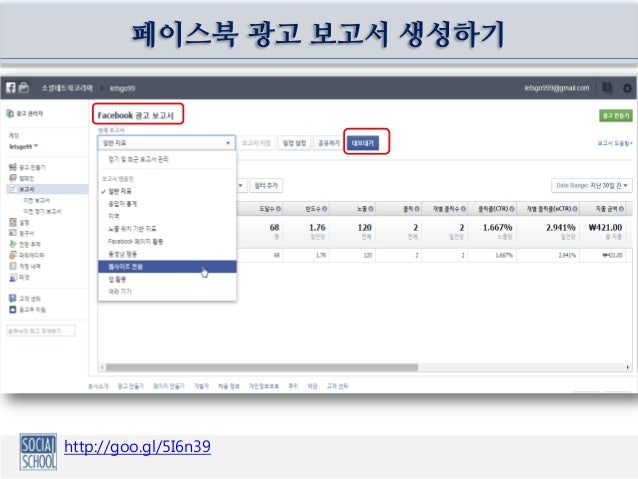Image resolution: width=638 pixels, height=479 pixels.
Task: Click the sidebar ad search input field
Action: coord(41,331)
